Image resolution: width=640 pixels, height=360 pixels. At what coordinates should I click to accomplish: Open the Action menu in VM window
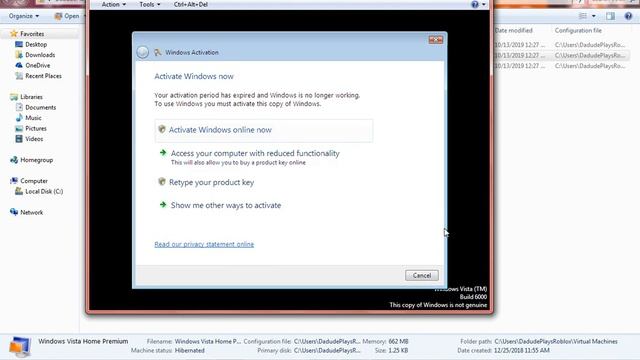click(x=113, y=4)
